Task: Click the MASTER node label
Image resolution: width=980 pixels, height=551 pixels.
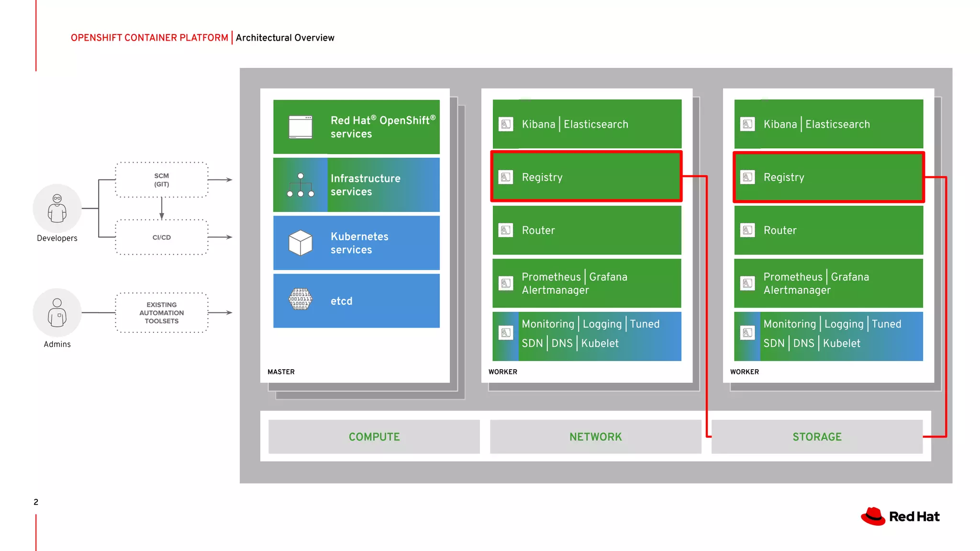Action: tap(281, 372)
